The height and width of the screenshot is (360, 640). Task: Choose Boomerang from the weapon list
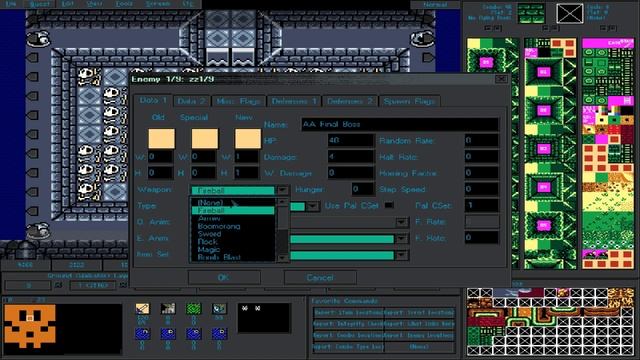coord(234,226)
